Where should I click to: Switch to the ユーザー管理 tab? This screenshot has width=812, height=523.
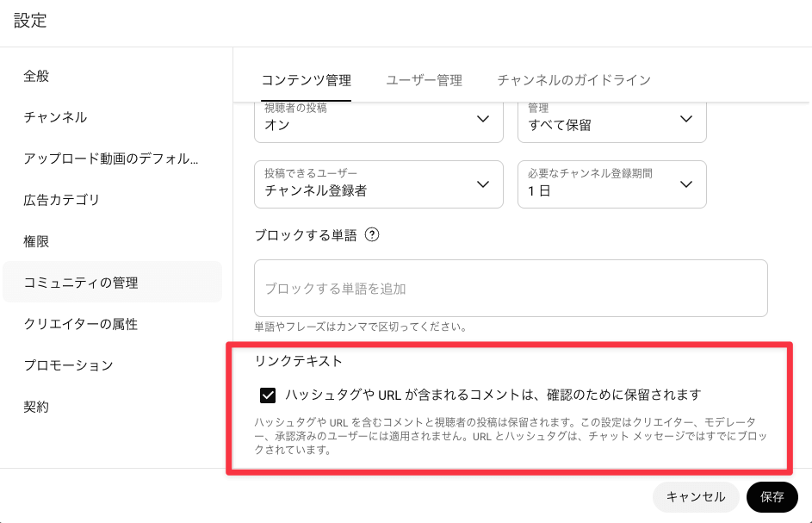coord(424,81)
